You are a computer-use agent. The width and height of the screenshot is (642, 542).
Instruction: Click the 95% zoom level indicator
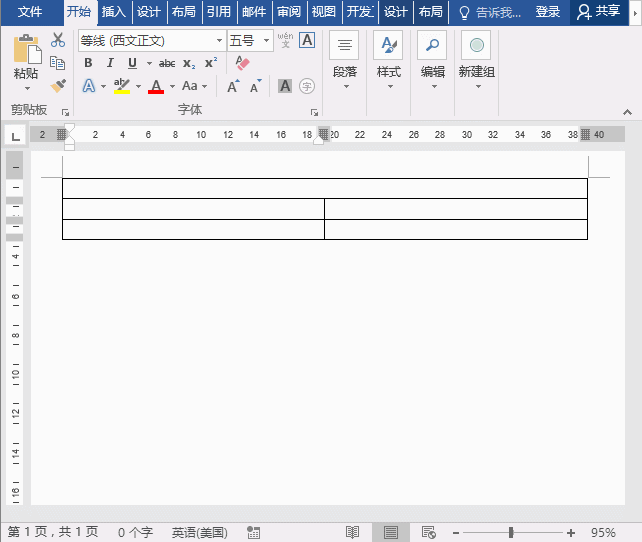603,532
